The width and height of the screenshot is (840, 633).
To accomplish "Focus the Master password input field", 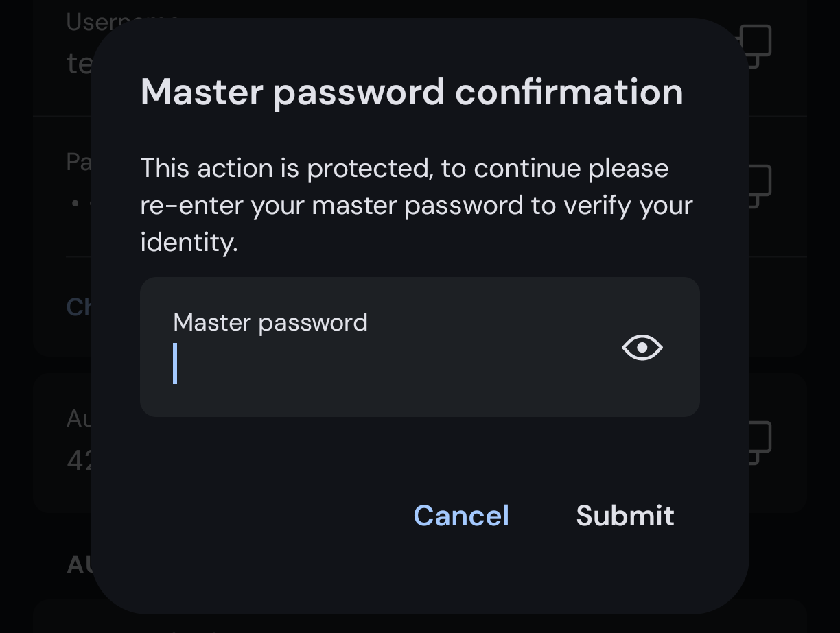I will coord(419,347).
